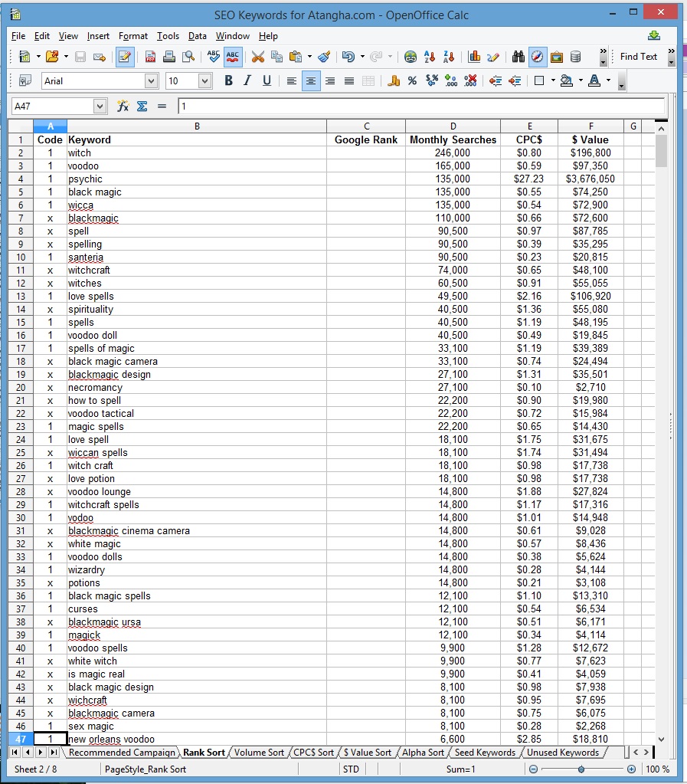This screenshot has width=687, height=784.
Task: Click the zoom slider in status bar
Action: [582, 769]
